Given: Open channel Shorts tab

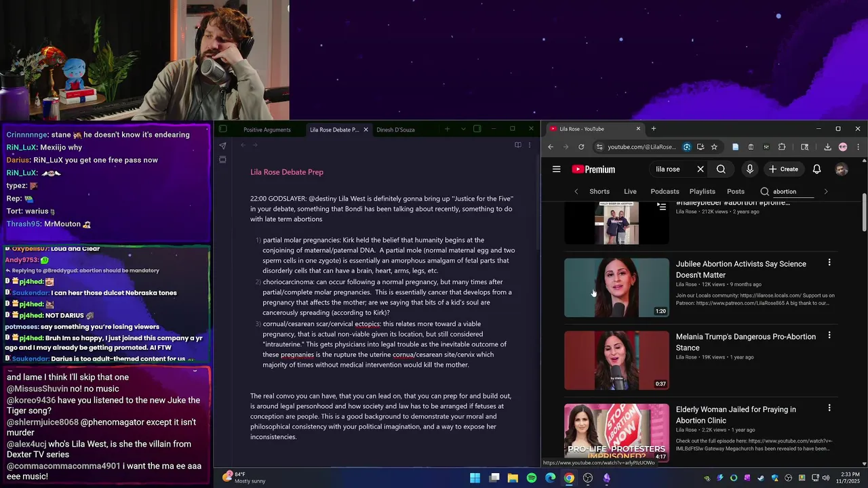Looking at the screenshot, I should [599, 192].
